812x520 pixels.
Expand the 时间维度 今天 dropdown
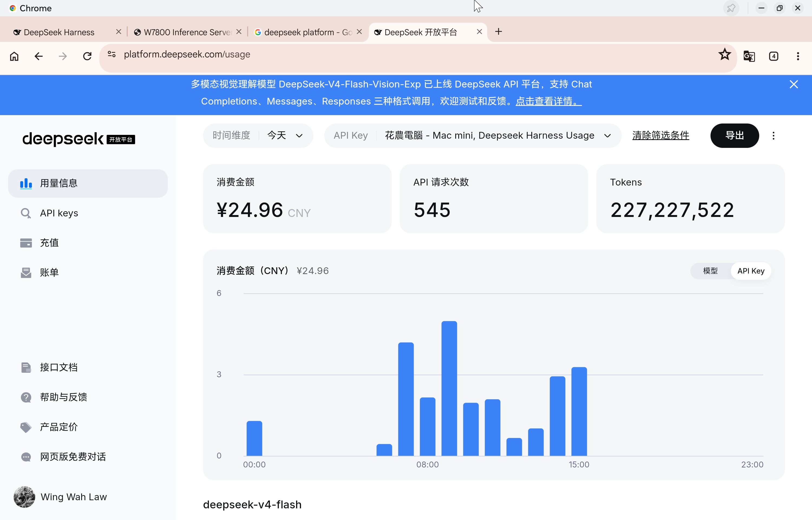(258, 136)
